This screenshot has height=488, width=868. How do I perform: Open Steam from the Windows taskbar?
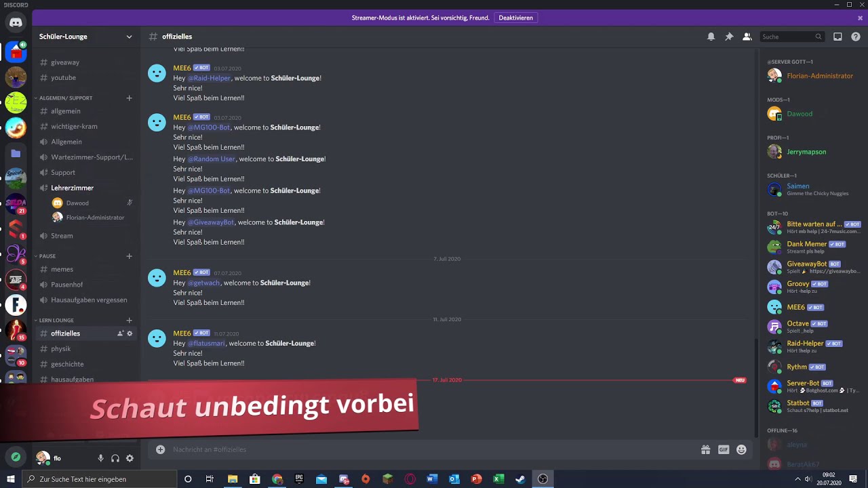point(520,479)
